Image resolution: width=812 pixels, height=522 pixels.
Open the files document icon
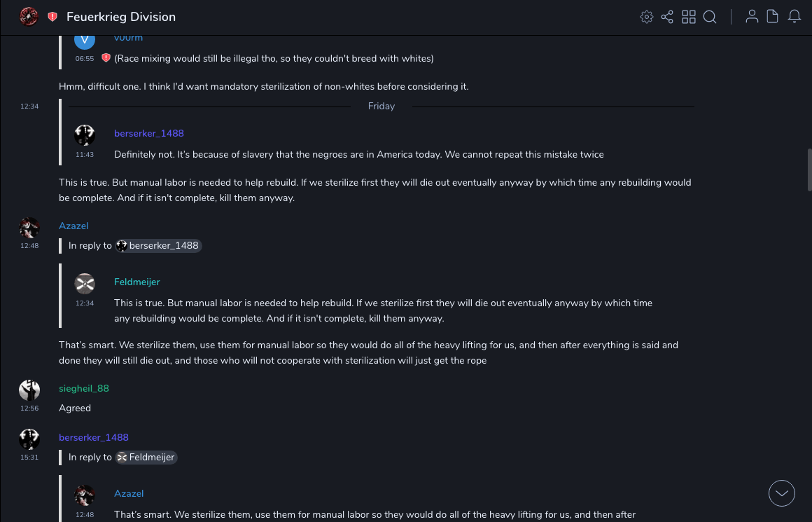[773, 17]
